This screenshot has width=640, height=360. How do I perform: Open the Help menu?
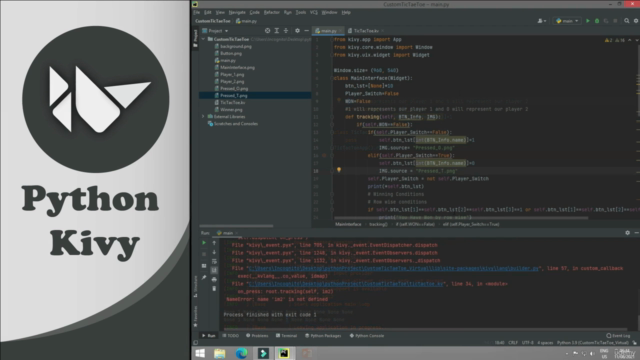click(346, 12)
